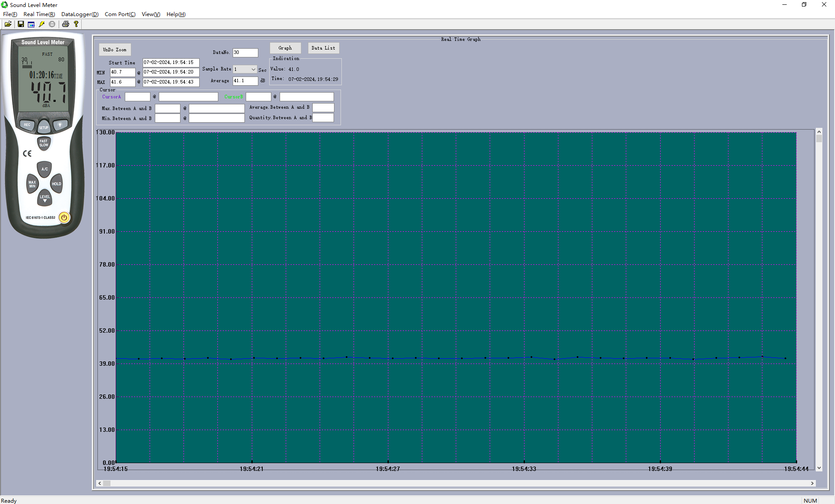Click the zoom out icon

point(53,24)
